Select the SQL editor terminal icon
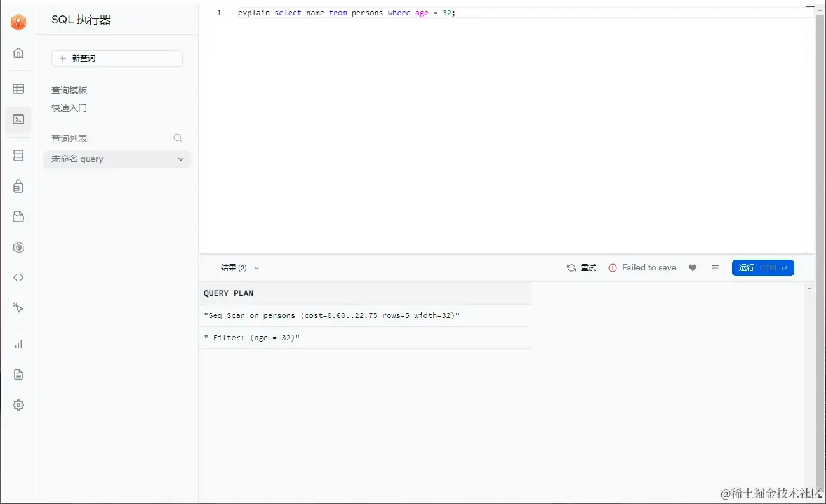This screenshot has height=504, width=826. tap(18, 119)
